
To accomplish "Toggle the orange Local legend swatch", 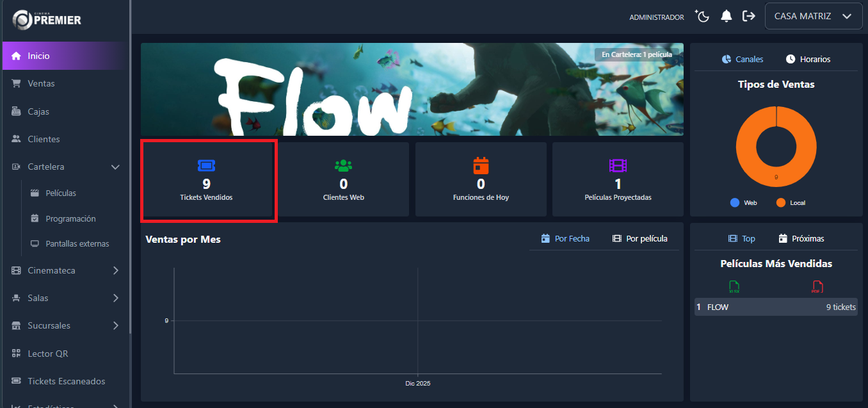I will (780, 202).
